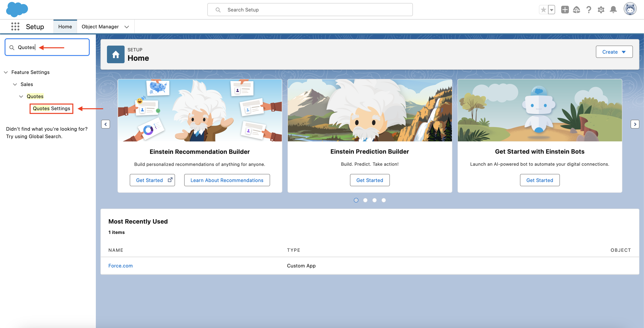Screen dimensions: 644x328
Task: Open the notifications bell
Action: pyautogui.click(x=613, y=10)
